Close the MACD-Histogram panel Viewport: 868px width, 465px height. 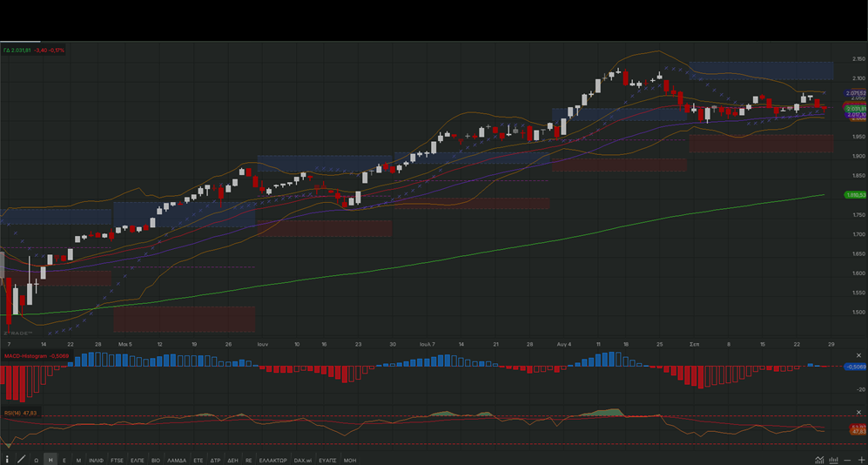pos(859,355)
